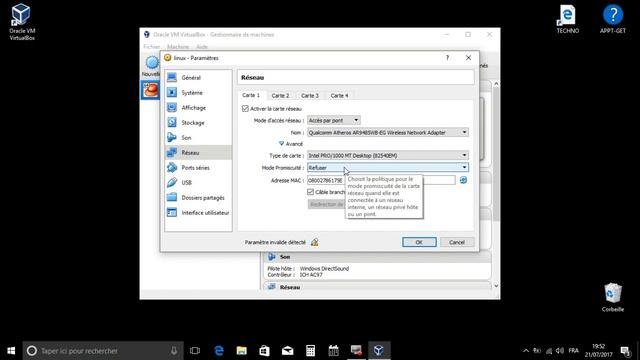Open the Corbeille recycle bin
640x360 pixels.
[613, 298]
